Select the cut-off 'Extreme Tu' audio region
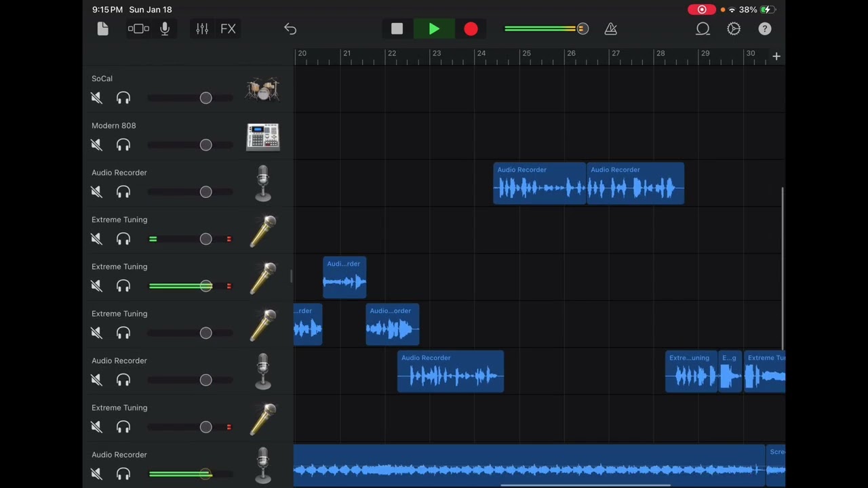The width and height of the screenshot is (868, 488). [765, 371]
